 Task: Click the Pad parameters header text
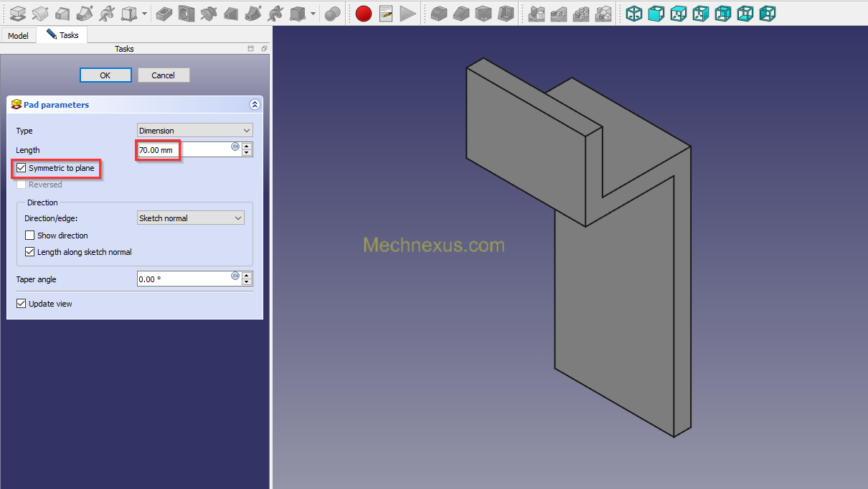pos(57,105)
